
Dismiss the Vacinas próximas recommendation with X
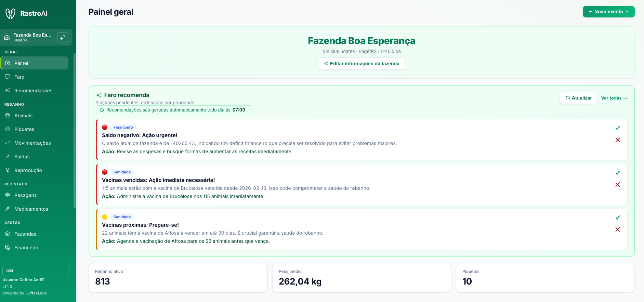click(618, 229)
